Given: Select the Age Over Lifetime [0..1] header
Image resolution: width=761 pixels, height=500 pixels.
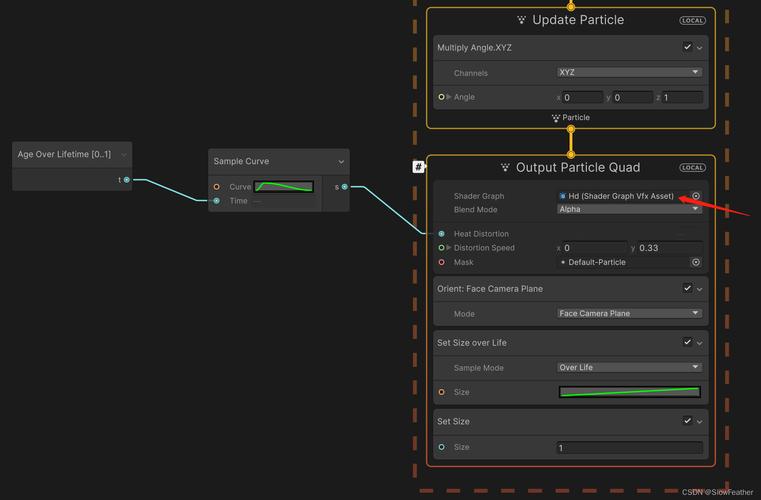Looking at the screenshot, I should tap(72, 155).
